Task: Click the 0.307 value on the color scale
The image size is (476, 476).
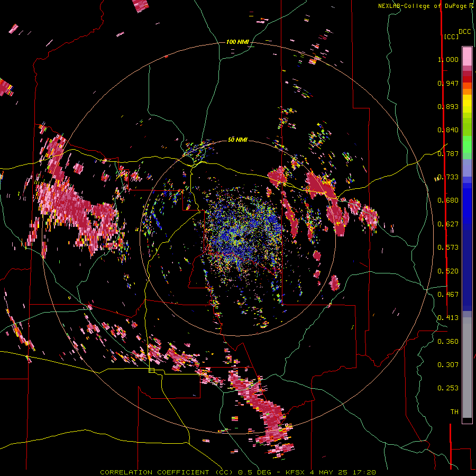Action: point(448,365)
